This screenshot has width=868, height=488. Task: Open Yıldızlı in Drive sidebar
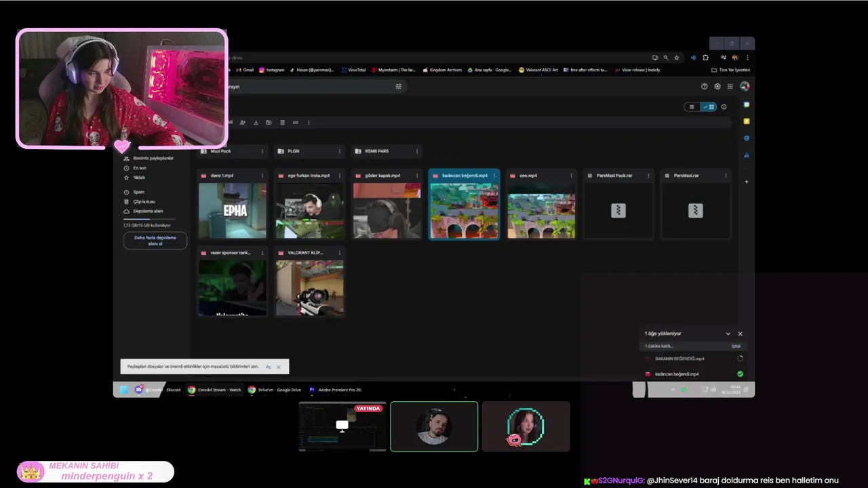134,178
